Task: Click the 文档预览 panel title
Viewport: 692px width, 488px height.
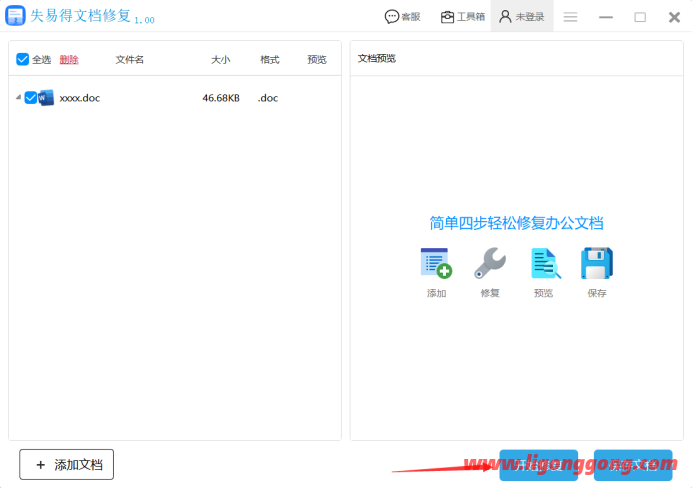Action: pyautogui.click(x=376, y=59)
